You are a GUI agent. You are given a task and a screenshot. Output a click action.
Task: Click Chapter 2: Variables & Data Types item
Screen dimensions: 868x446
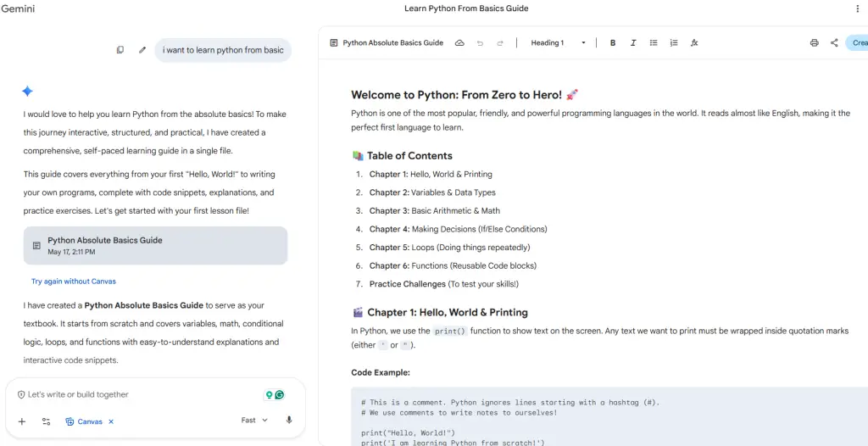(432, 192)
